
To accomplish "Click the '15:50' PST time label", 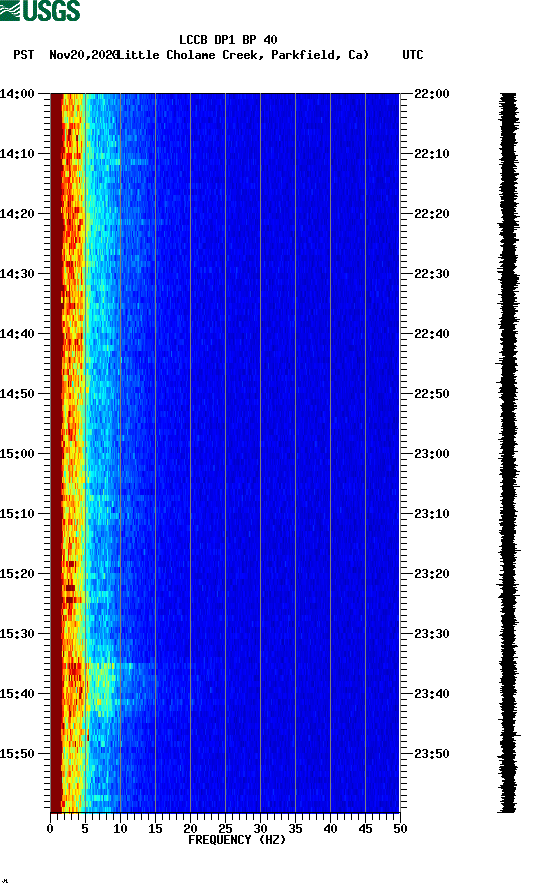I will [17, 754].
